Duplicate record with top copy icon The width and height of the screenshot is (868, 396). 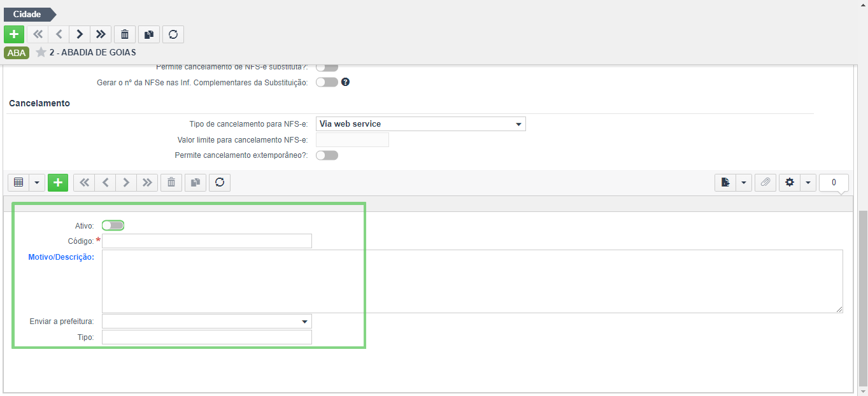(149, 34)
